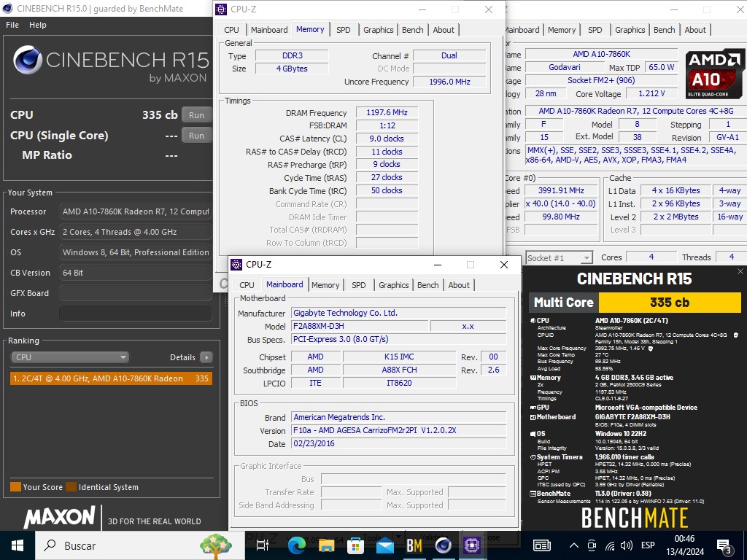Viewport: 747px width, 560px height.
Task: Open Socket #1 selection dropdown
Action: click(560, 257)
